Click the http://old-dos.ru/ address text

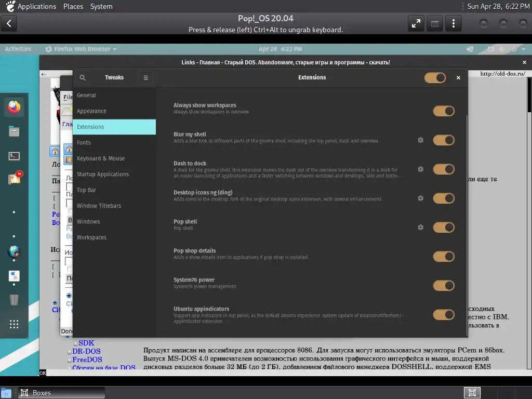click(x=502, y=74)
